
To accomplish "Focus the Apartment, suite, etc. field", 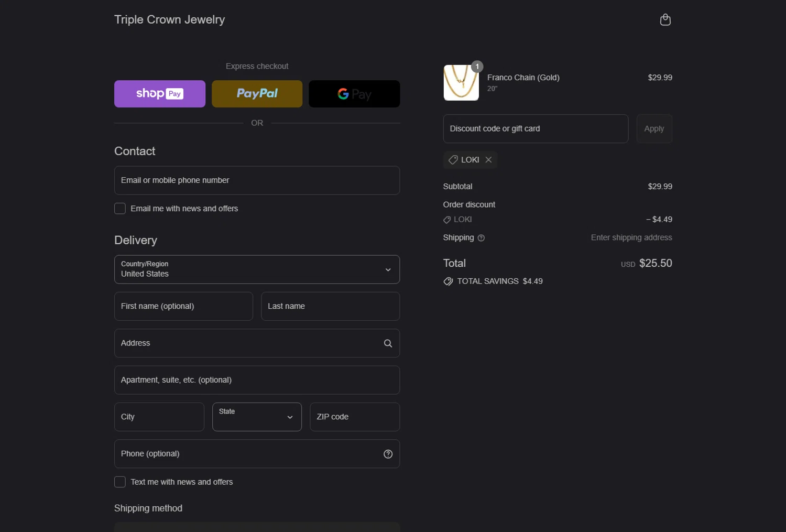I will coord(257,380).
